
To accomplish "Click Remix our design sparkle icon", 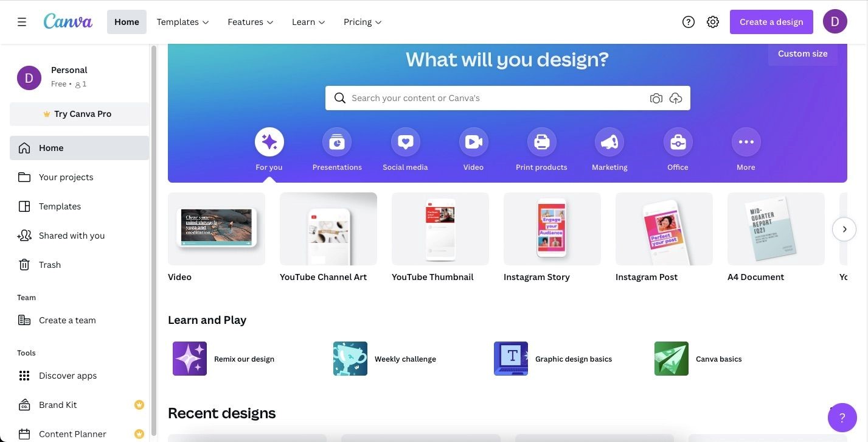I will 190,359.
